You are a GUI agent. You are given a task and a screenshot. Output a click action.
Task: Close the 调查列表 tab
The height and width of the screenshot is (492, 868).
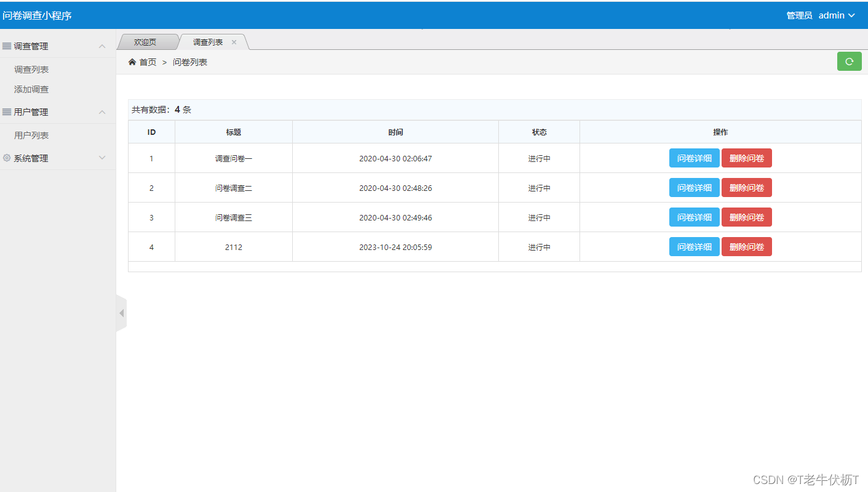coord(234,42)
